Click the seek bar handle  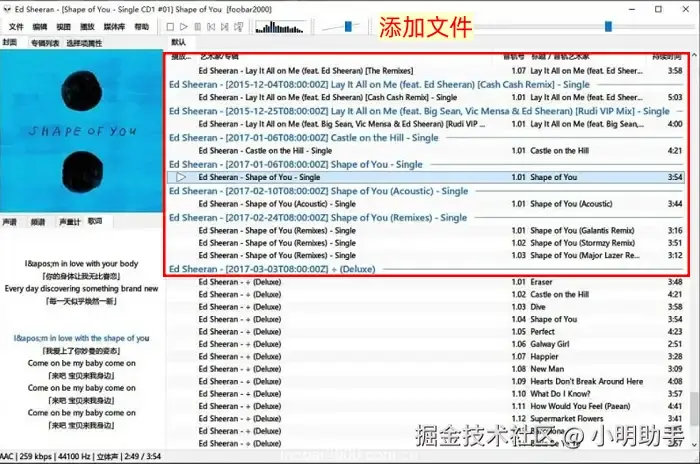[x=608, y=26]
